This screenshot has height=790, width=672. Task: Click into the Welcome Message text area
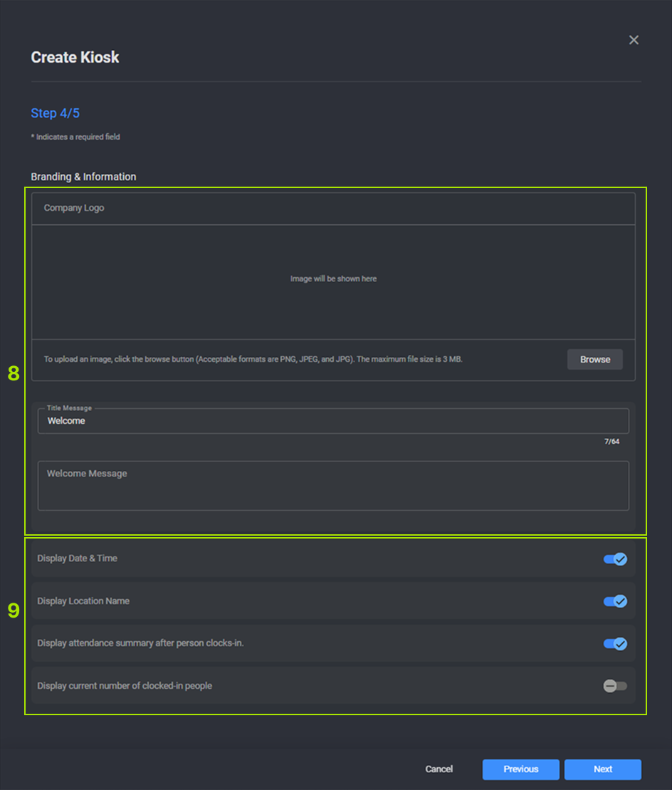(333, 485)
